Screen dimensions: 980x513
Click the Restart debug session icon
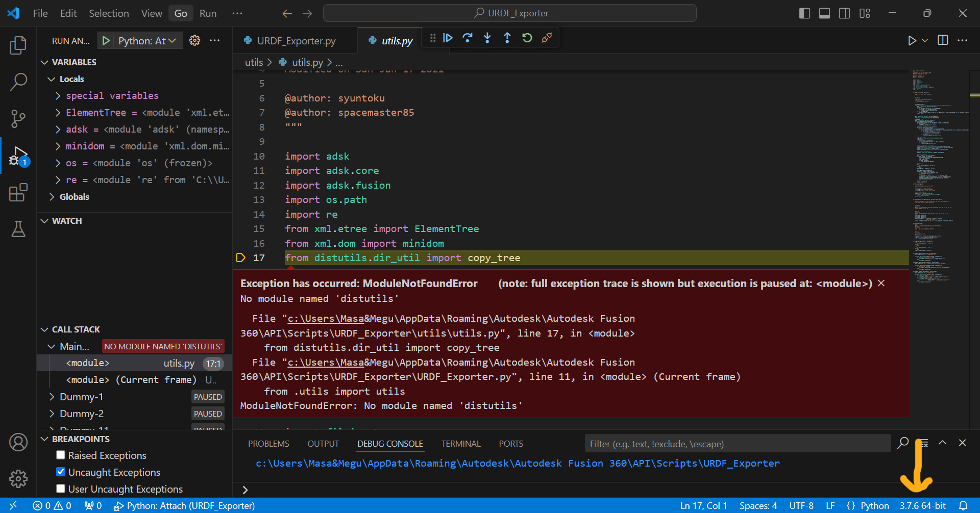click(527, 38)
